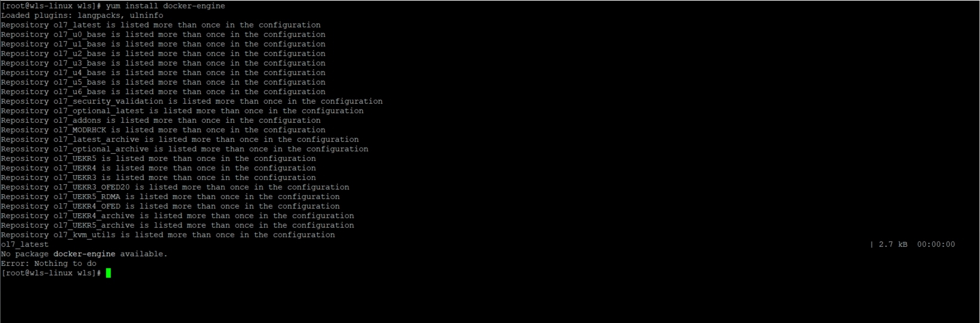Screen dimensions: 980x323
Task: Click the "00:00:00" elapsed time text
Action: pyautogui.click(x=936, y=244)
